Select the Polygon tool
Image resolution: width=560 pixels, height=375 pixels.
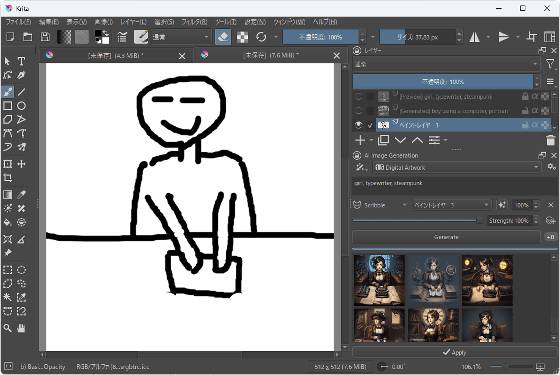click(8, 119)
